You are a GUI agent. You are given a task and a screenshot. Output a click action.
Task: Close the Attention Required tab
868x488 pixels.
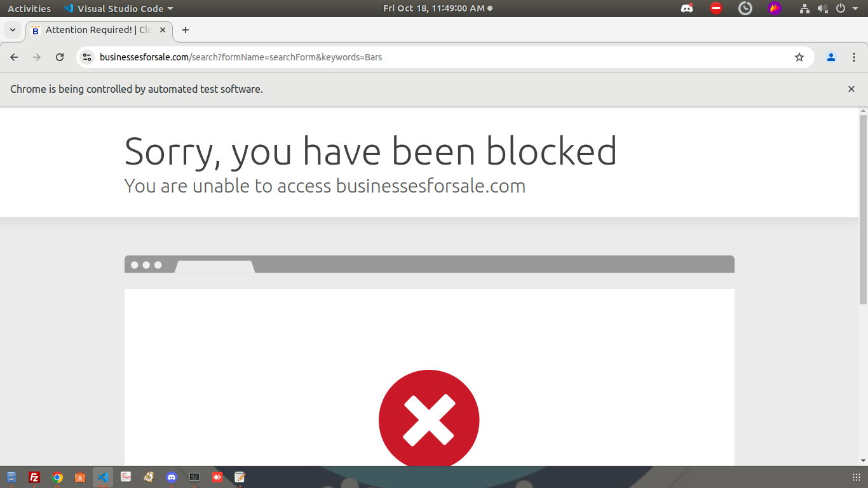pyautogui.click(x=163, y=30)
